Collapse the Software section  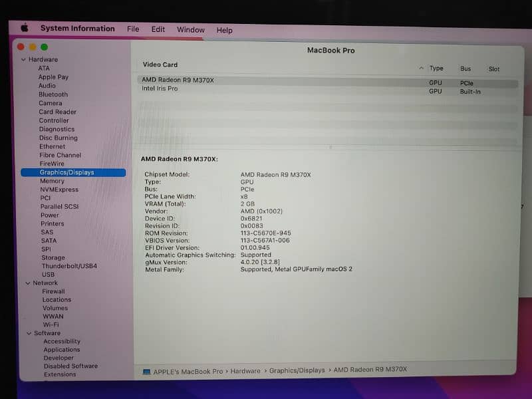29,333
